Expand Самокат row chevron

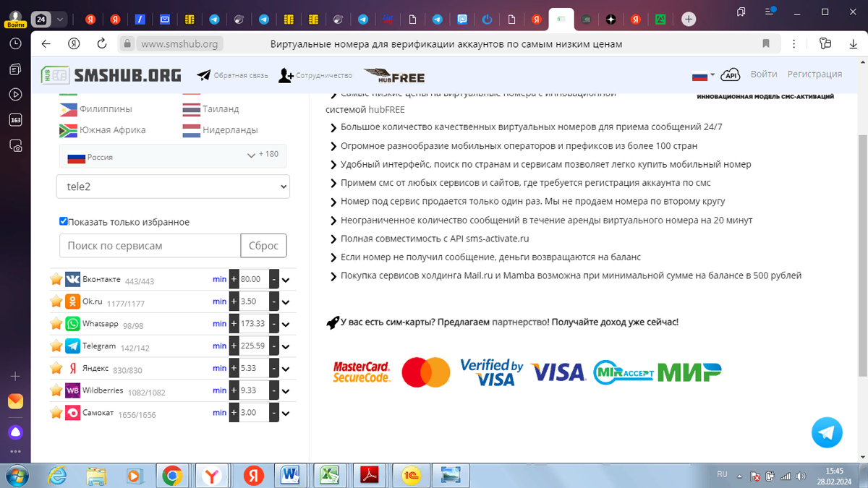click(286, 414)
